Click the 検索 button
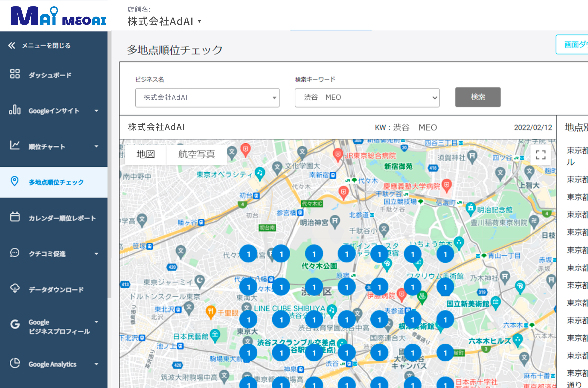Screen dimensions: 588x388 (x=478, y=97)
